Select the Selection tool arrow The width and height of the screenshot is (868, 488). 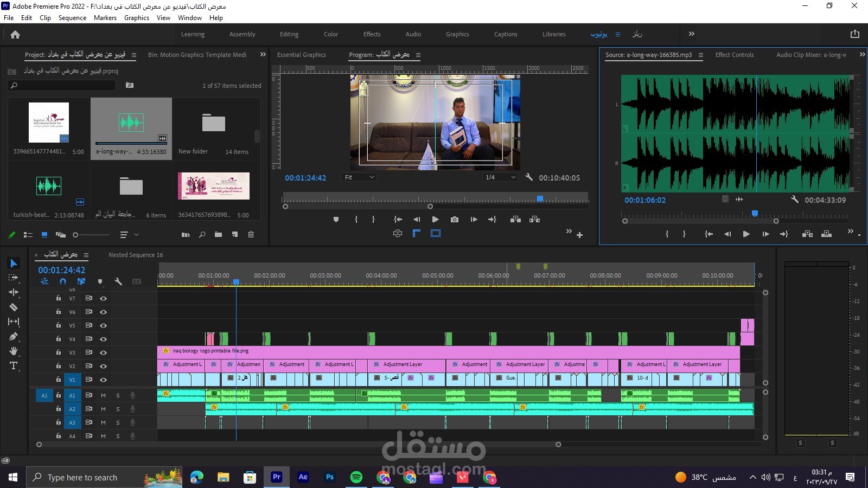tap(14, 264)
